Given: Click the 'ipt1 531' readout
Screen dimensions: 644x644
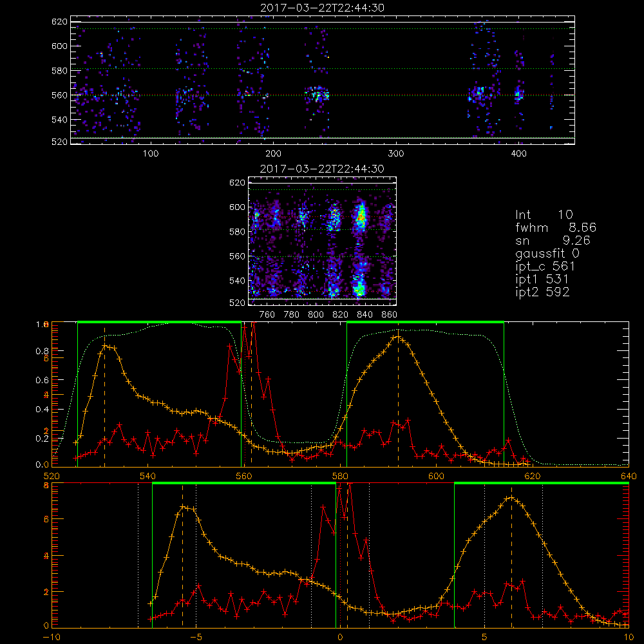Looking at the screenshot, I should (x=542, y=279).
